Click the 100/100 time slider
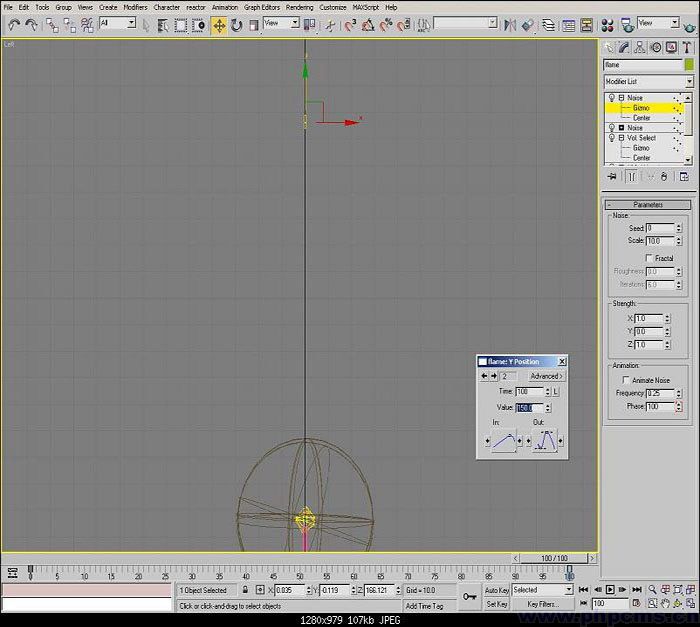The height and width of the screenshot is (627, 700). pyautogui.click(x=554, y=558)
